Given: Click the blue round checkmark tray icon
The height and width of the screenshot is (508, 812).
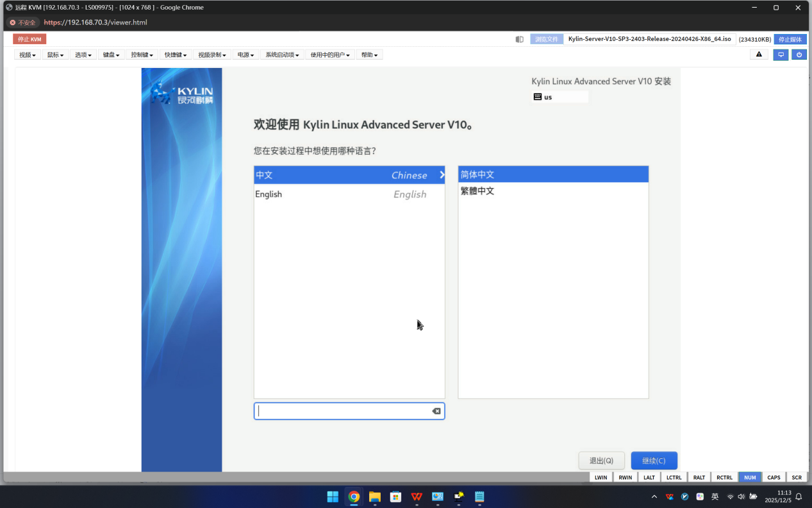Looking at the screenshot, I should pos(684,496).
